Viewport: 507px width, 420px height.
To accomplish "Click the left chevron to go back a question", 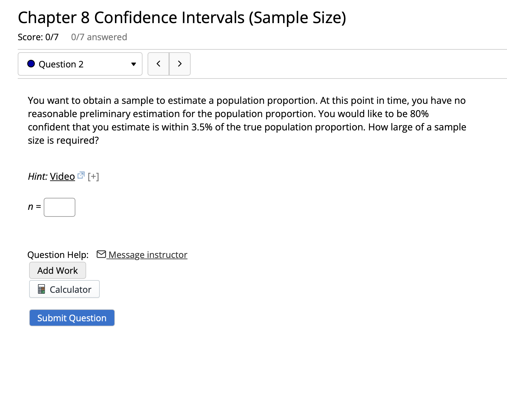I will (158, 64).
